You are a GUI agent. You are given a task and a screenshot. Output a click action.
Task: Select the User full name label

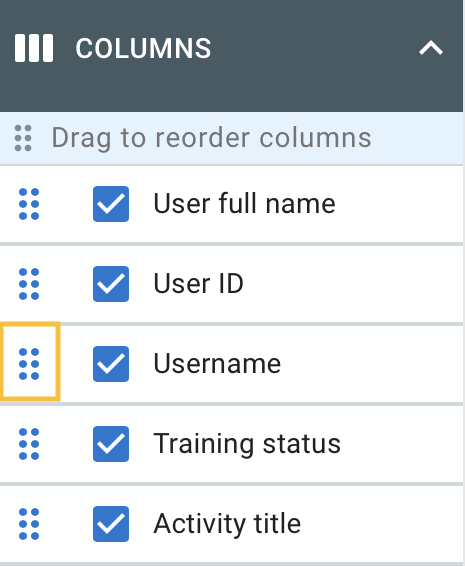pyautogui.click(x=244, y=204)
